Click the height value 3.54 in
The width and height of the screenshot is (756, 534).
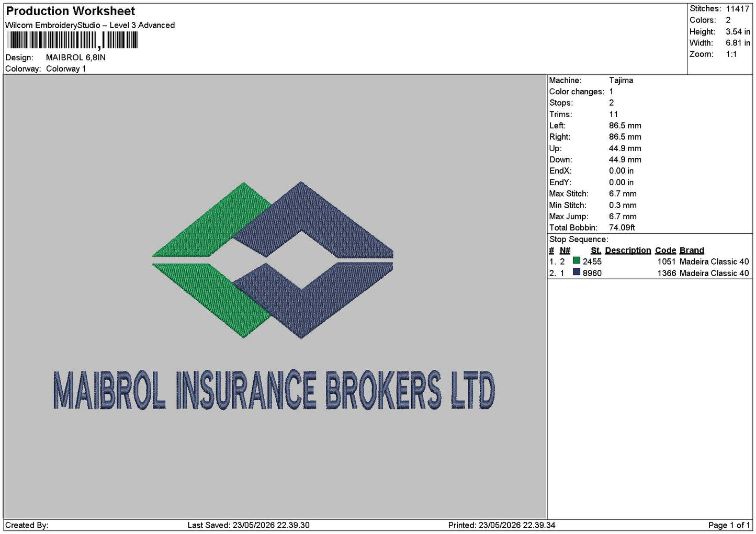point(738,31)
